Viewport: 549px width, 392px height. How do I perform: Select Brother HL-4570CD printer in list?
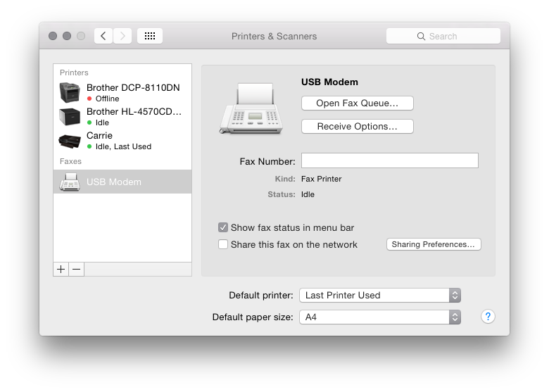[122, 117]
